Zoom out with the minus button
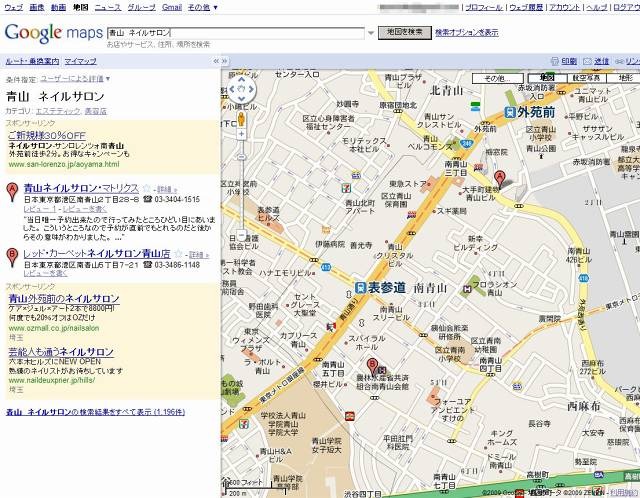The width and height of the screenshot is (640, 498). tap(242, 235)
